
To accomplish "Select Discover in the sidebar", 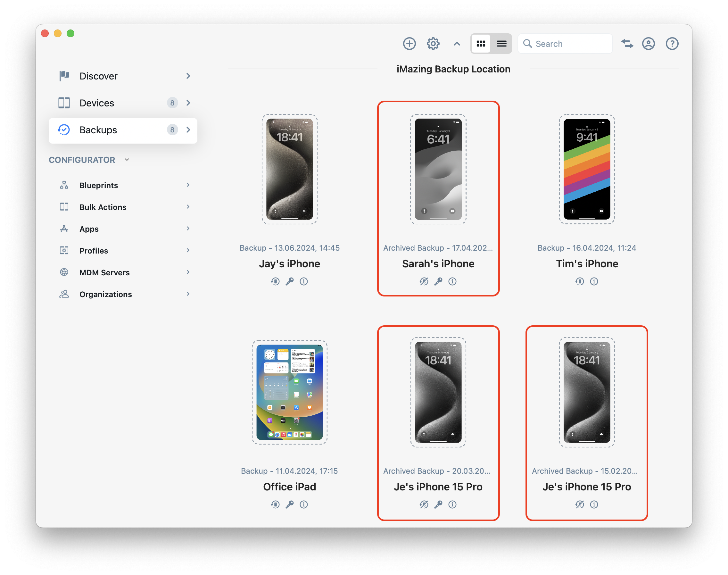I will pos(123,76).
